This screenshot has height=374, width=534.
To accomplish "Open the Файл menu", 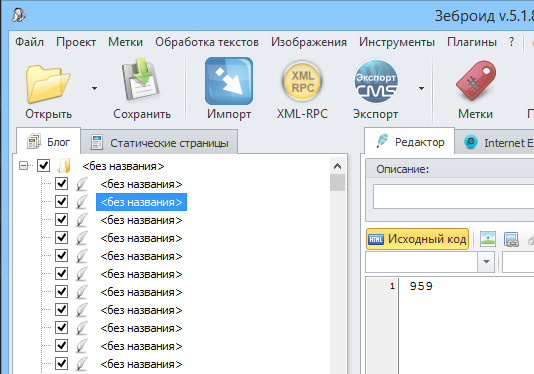I will 29,42.
